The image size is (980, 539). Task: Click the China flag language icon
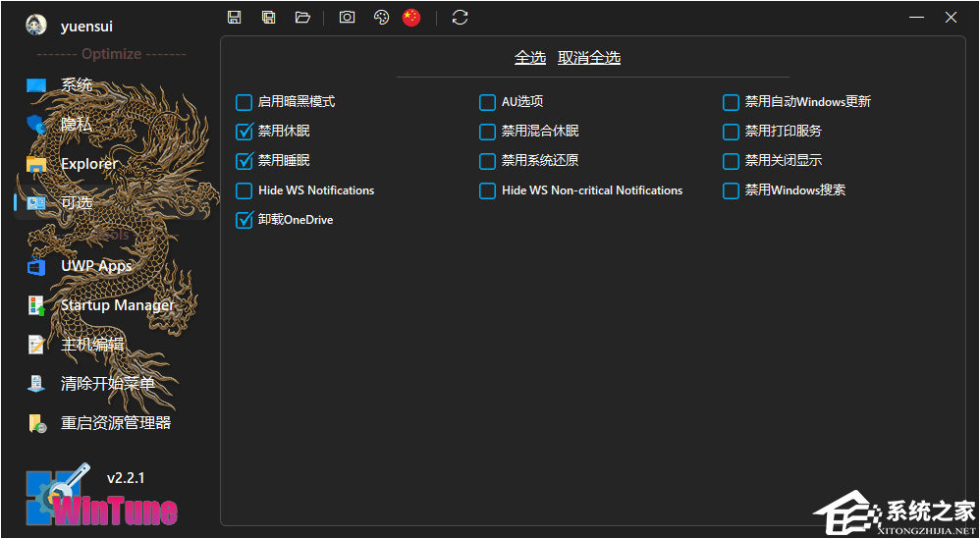pyautogui.click(x=411, y=18)
